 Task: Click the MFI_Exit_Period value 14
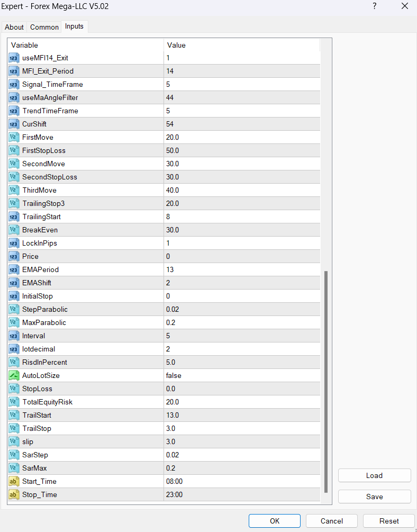(x=170, y=71)
